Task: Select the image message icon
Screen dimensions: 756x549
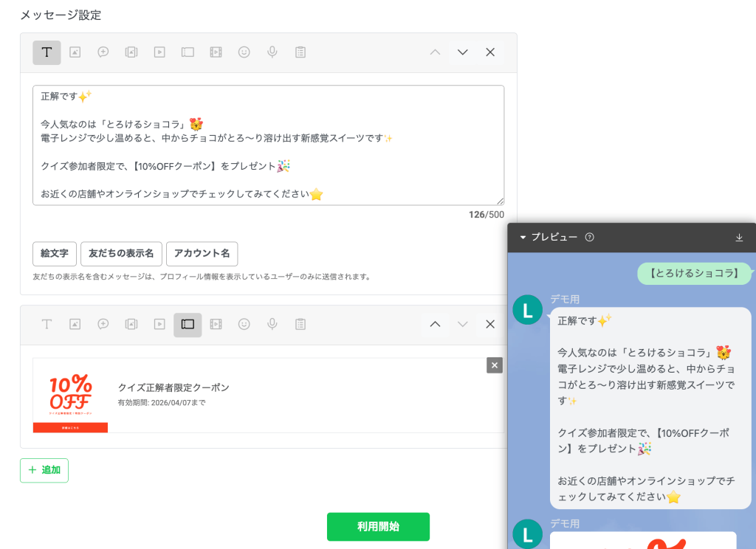Action: (75, 52)
